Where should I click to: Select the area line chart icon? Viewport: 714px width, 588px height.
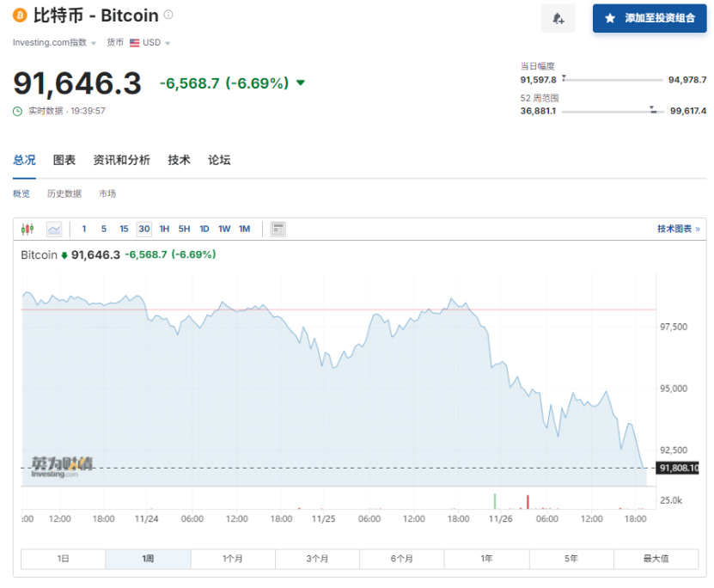click(54, 229)
